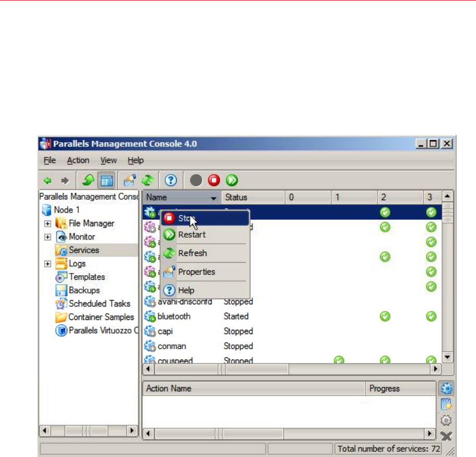Click the runlevel 1 column header
This screenshot has width=476, height=457.
point(353,197)
